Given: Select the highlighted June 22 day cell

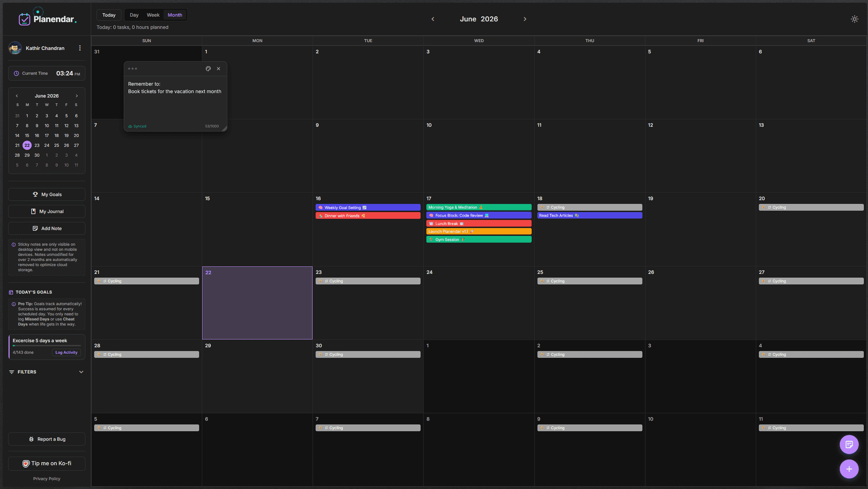Looking at the screenshot, I should click(x=257, y=303).
